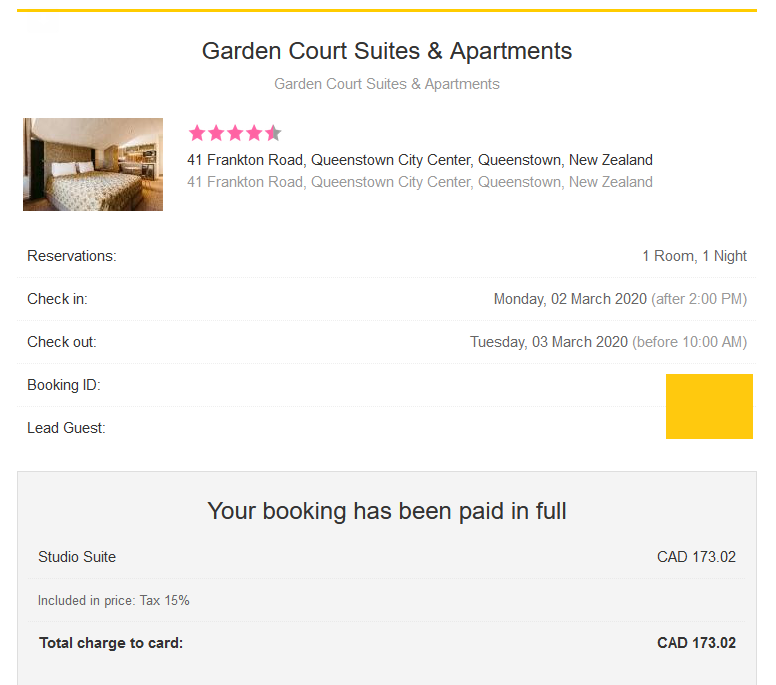Click the yellow redaction block
The height and width of the screenshot is (685, 776).
pos(709,406)
